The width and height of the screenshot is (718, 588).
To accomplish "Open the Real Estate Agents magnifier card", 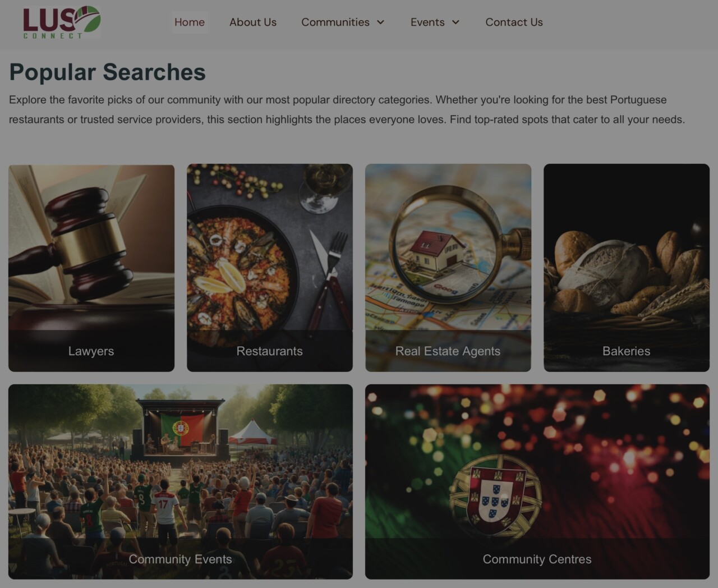I will coord(448,247).
